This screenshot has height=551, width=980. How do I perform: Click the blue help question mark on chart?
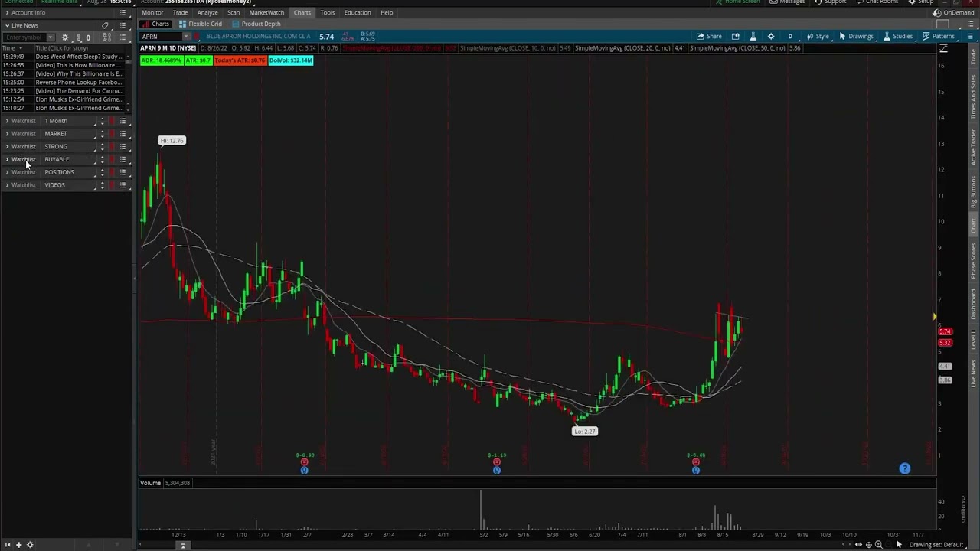pos(904,468)
